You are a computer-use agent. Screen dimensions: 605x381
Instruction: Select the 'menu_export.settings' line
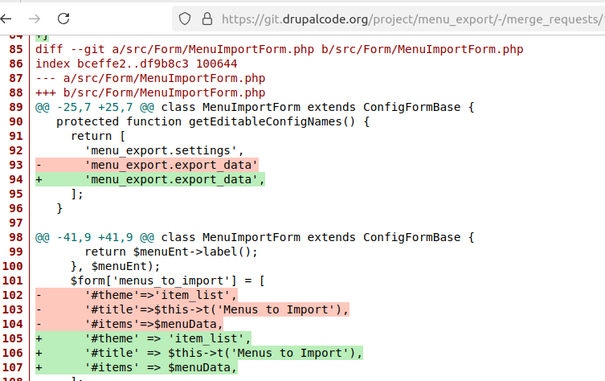[164, 151]
